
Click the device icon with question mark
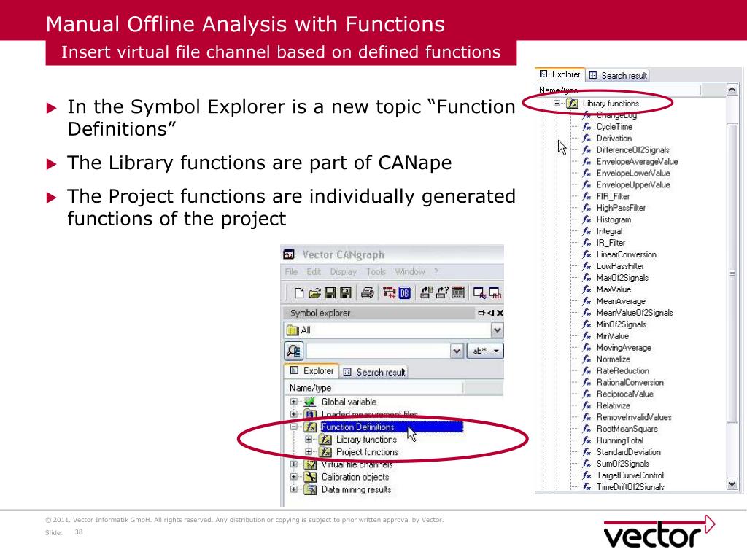coord(442,293)
